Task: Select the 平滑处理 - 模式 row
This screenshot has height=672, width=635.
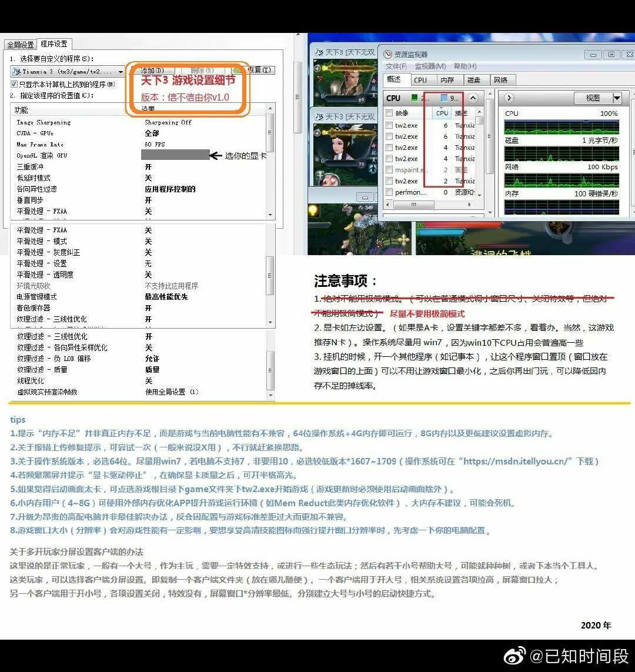Action: (x=139, y=241)
